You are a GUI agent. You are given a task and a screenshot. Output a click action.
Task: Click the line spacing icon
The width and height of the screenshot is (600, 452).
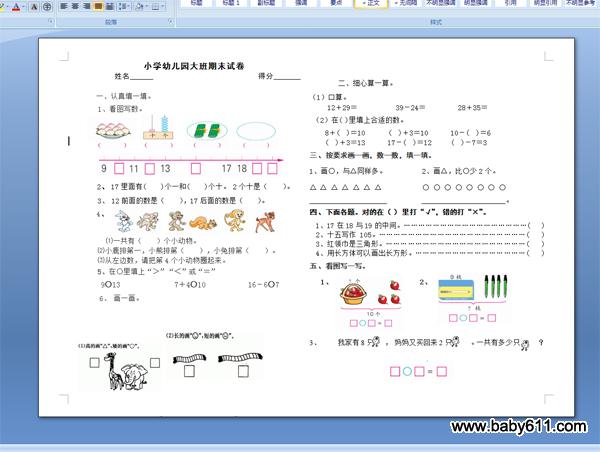coord(122,6)
